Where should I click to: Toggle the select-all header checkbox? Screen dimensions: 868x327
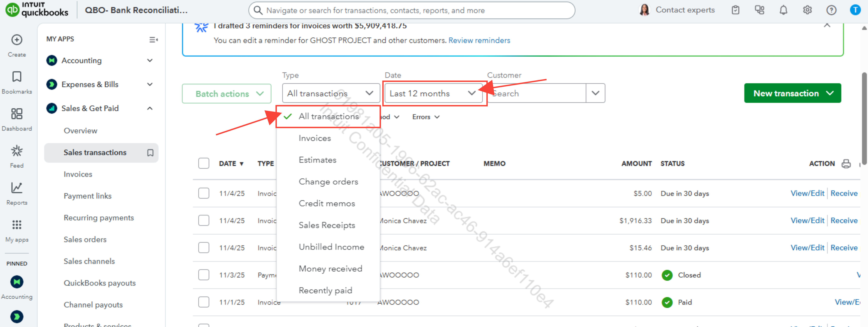(x=204, y=163)
